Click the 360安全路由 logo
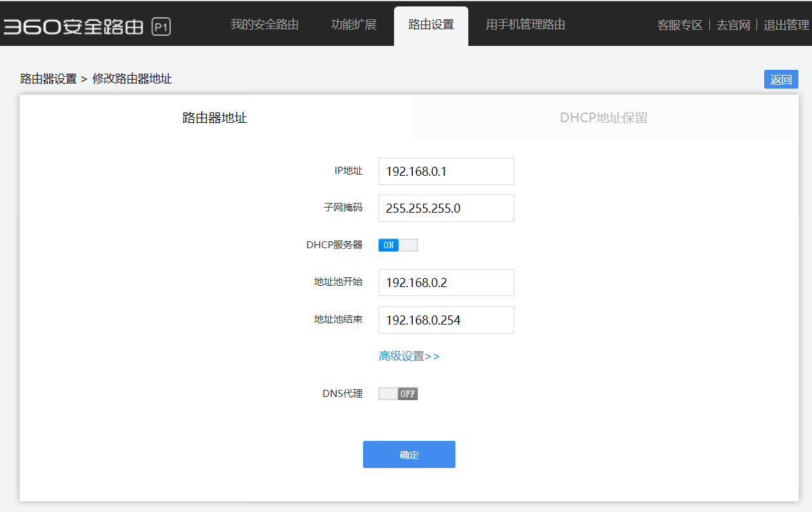 pyautogui.click(x=73, y=27)
